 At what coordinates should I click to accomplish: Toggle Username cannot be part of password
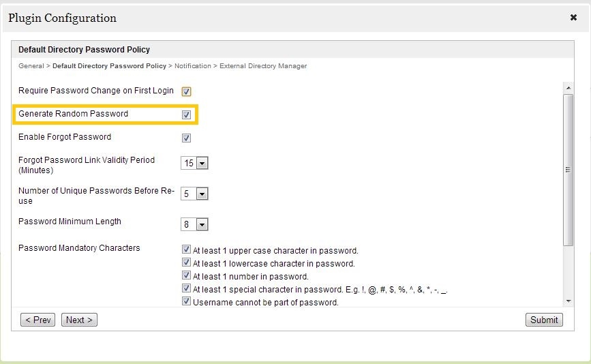pyautogui.click(x=186, y=302)
